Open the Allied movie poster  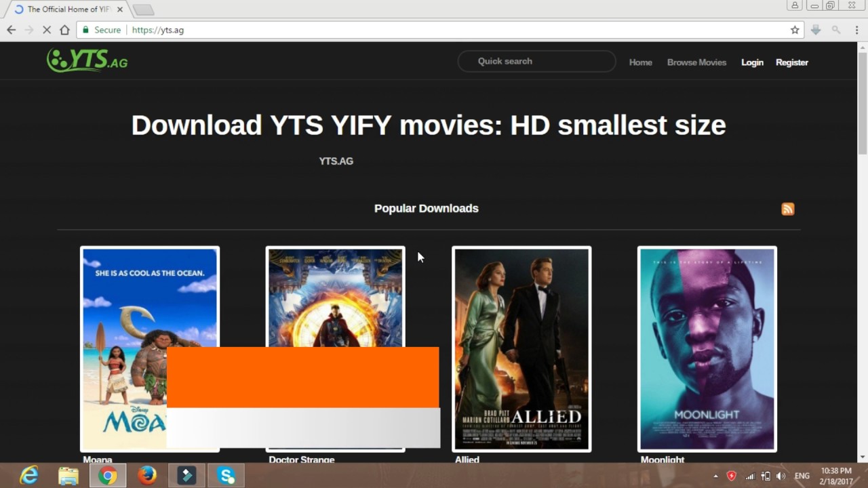[521, 349]
